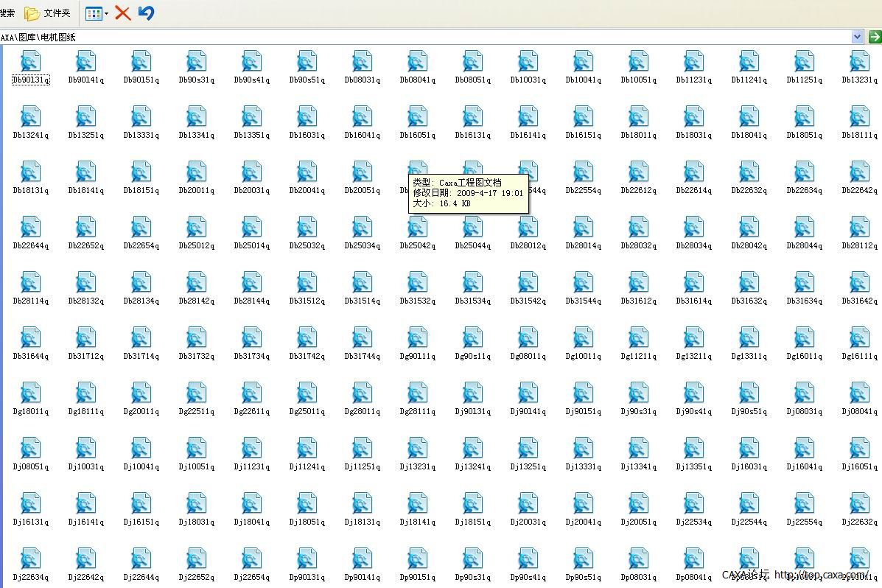The image size is (882, 588).
Task: Select file icon Dj16051q
Action: [x=859, y=447]
